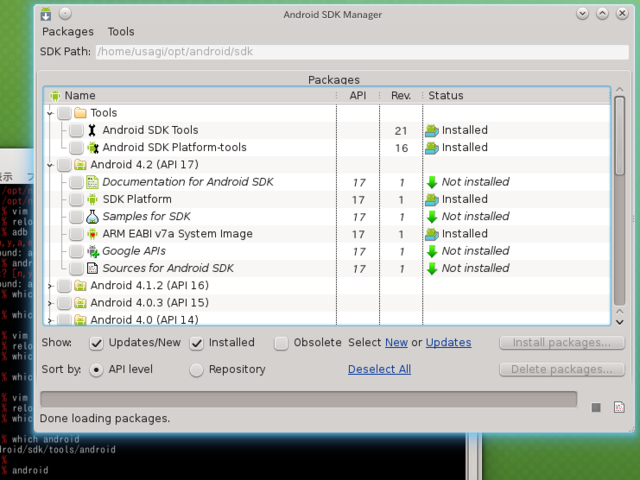Check the Documentation for Android SDK checkbox

click(x=76, y=182)
